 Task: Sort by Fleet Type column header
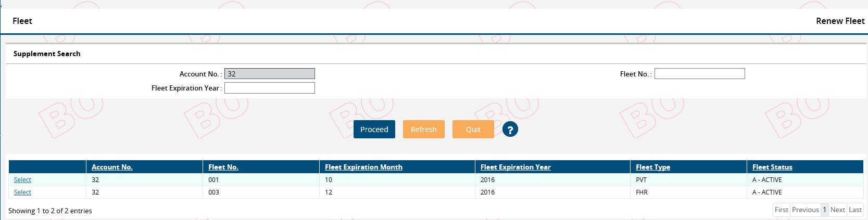(653, 167)
